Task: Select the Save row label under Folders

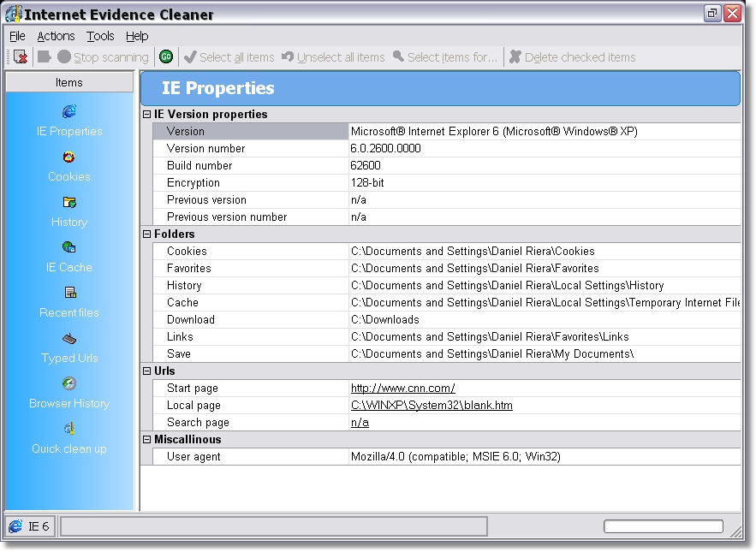Action: click(x=179, y=353)
